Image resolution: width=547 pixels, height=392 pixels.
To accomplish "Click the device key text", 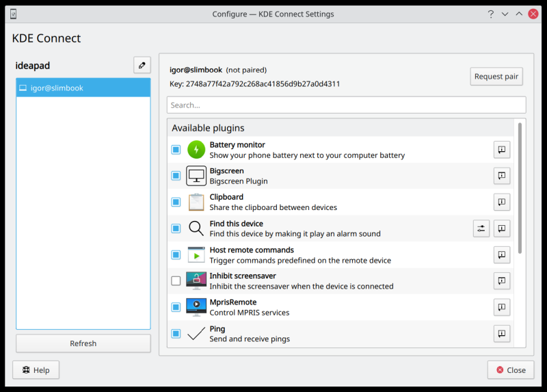I will (254, 84).
